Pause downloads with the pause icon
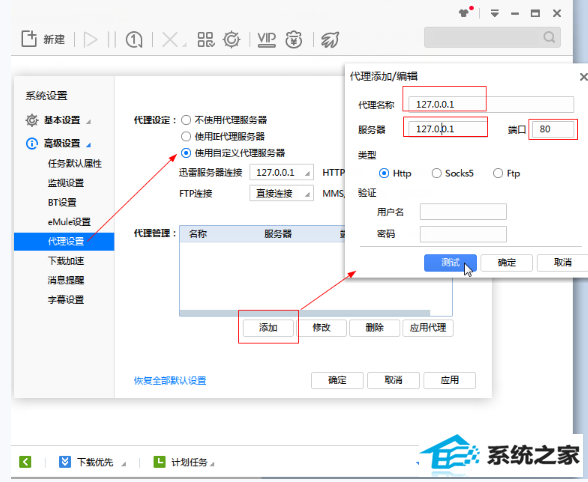 click(112, 39)
